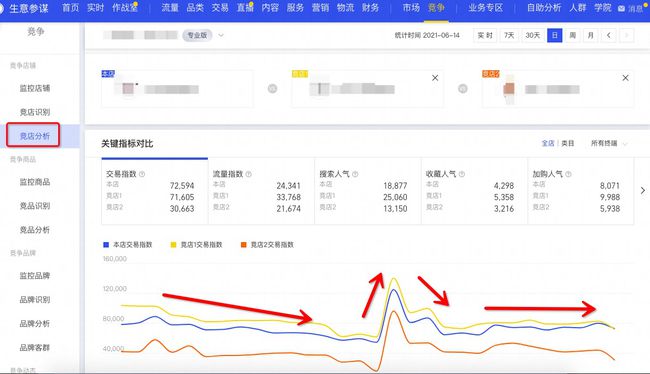This screenshot has height=374, width=650.
Task: Open the 消息 envelope icon
Action: tap(621, 8)
